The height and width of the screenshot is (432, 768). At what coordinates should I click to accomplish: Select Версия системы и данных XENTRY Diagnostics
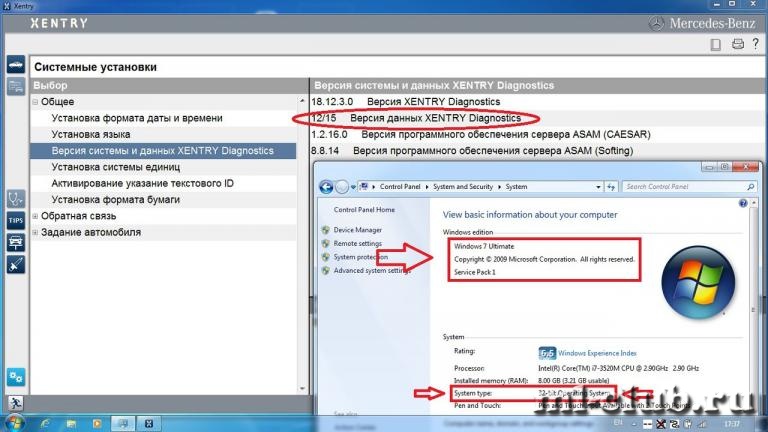163,151
